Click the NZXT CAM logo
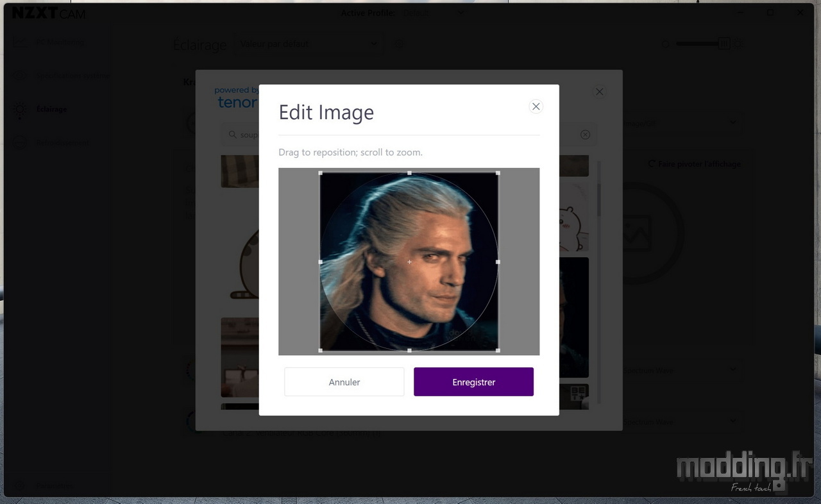 [x=49, y=13]
